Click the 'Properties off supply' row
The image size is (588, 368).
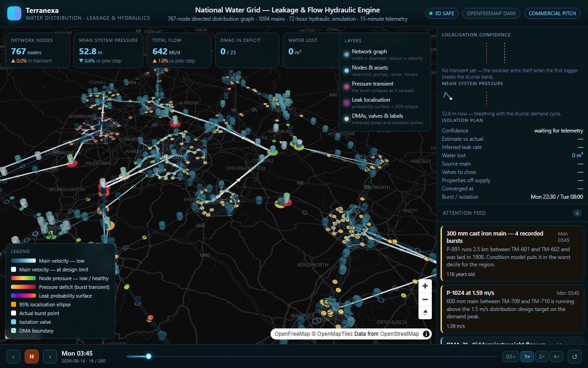(512, 180)
